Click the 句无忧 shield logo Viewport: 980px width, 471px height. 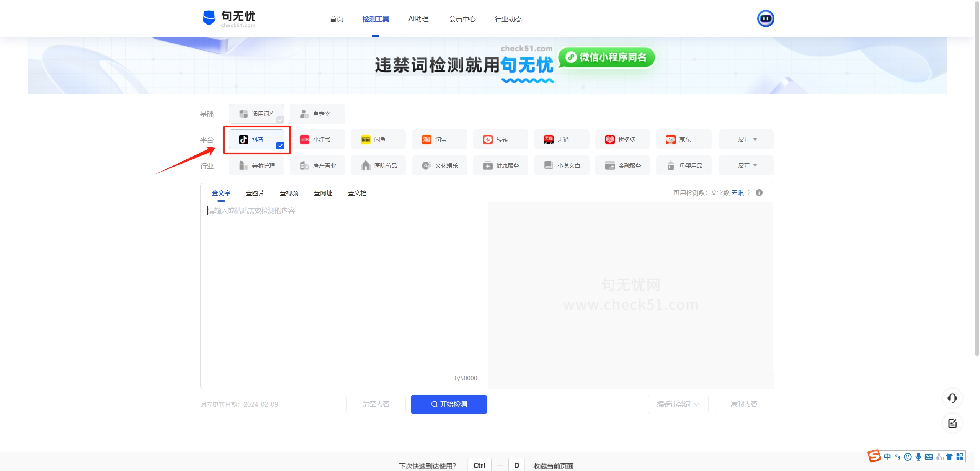click(209, 18)
